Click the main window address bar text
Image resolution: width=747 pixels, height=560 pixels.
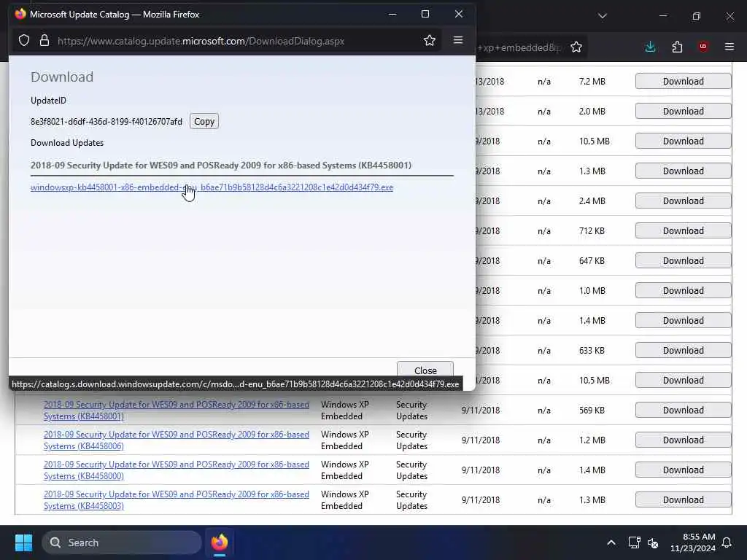point(519,47)
